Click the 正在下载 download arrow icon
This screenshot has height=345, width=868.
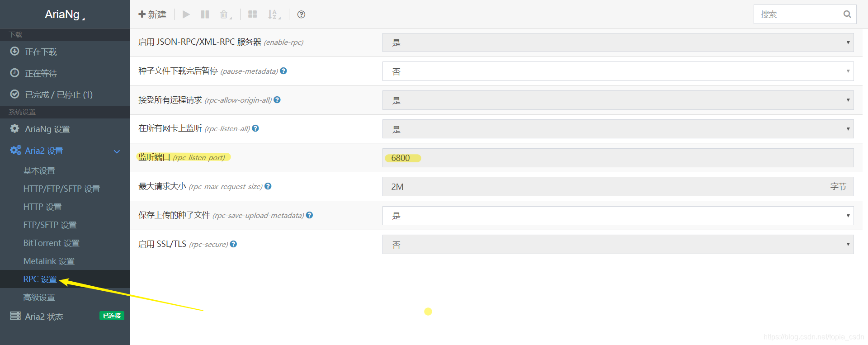tap(15, 51)
